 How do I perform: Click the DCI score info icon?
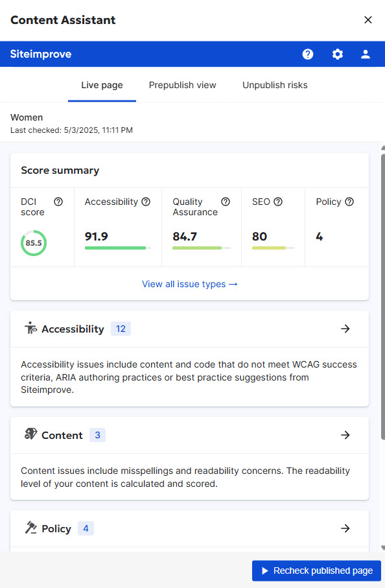tap(58, 202)
